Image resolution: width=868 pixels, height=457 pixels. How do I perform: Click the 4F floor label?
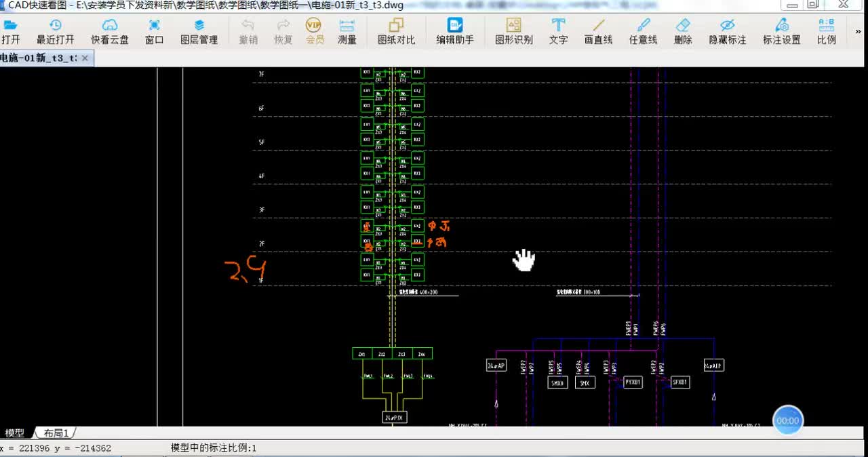[x=262, y=176]
